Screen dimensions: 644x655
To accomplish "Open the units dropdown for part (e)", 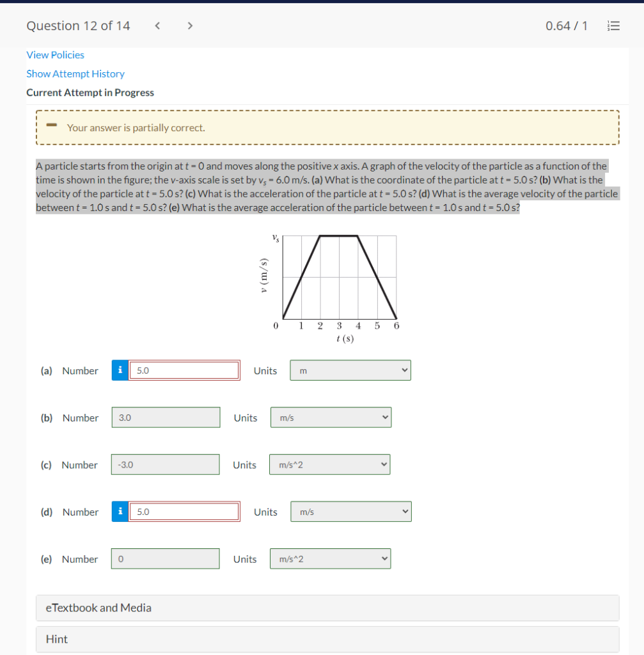I will (x=331, y=558).
